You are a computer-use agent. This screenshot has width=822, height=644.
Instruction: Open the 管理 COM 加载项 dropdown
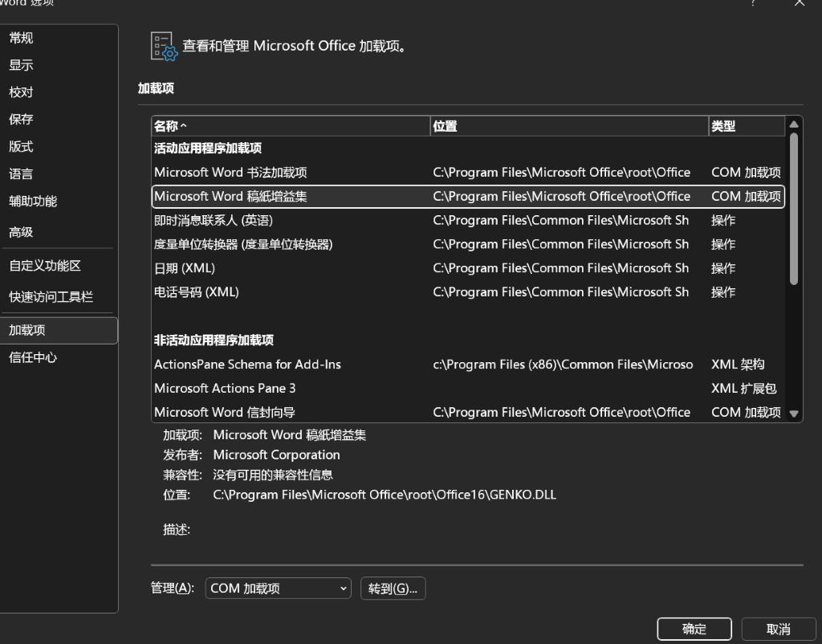coord(278,589)
